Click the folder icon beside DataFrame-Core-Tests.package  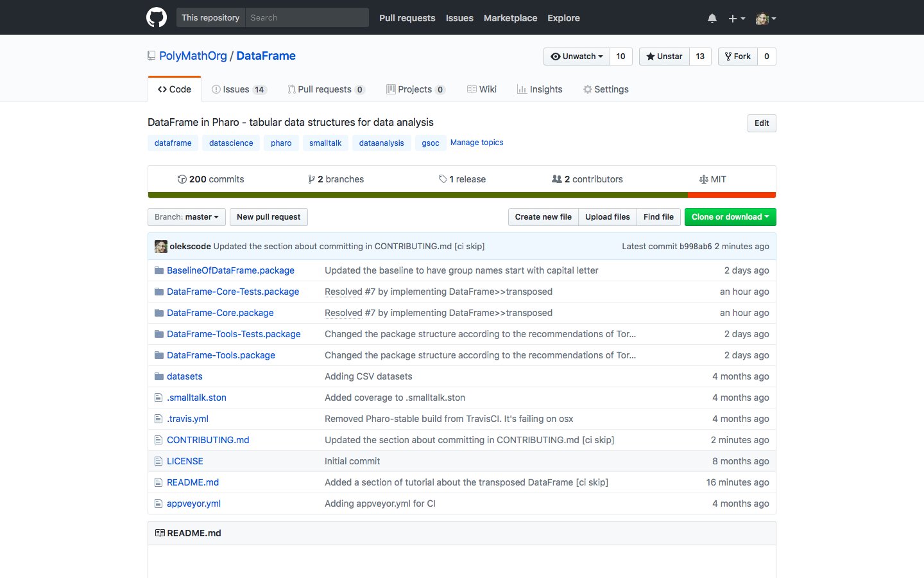[159, 292]
